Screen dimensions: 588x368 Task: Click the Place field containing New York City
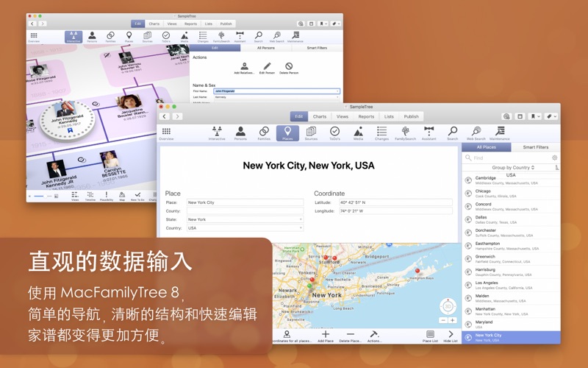[245, 202]
